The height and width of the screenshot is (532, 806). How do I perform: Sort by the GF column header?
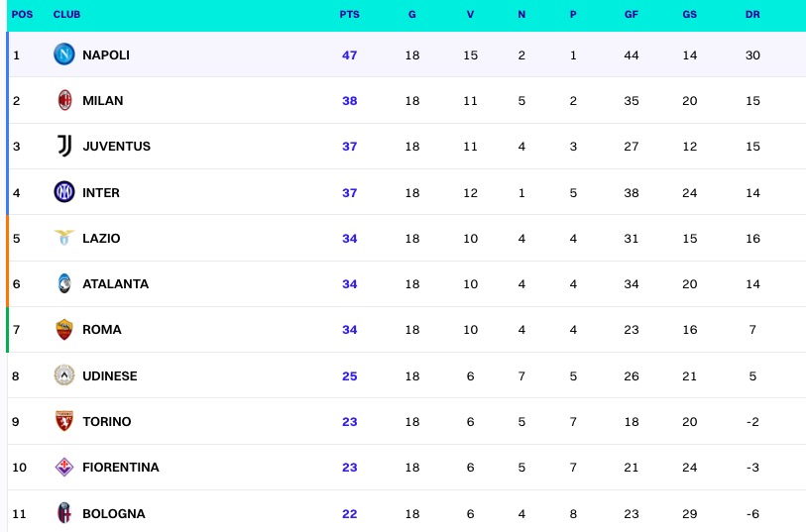[x=632, y=15]
